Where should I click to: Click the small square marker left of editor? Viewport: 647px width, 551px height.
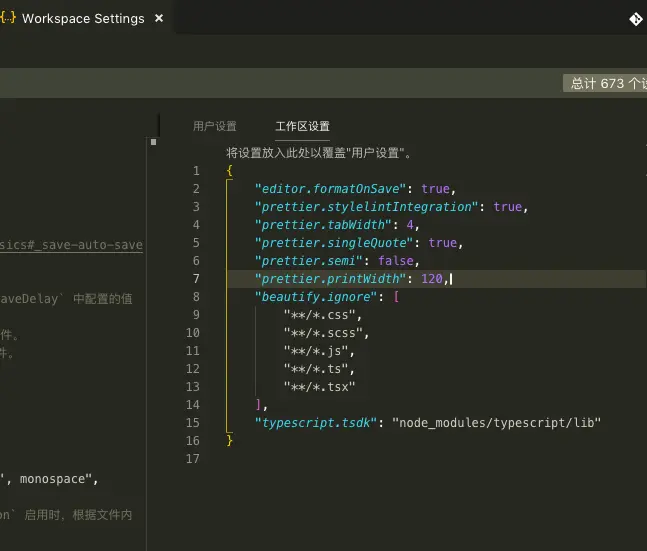(x=153, y=142)
